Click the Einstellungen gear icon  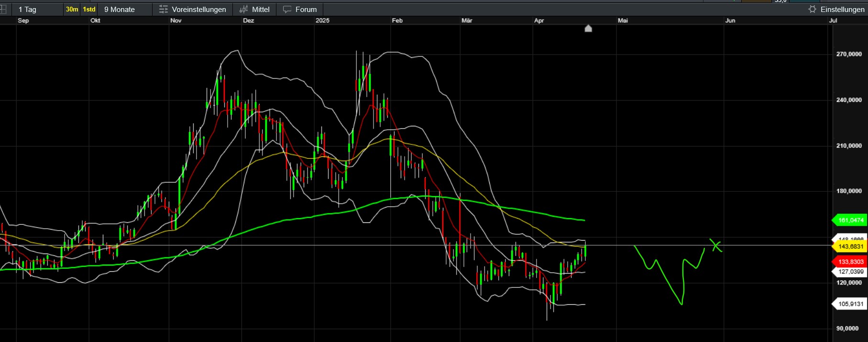pyautogui.click(x=812, y=10)
